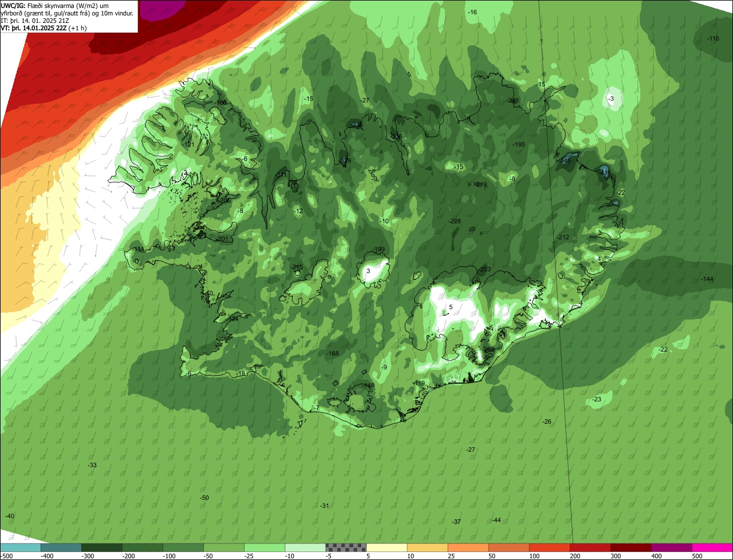Click legend swatch between 50 and 100

(x=509, y=547)
